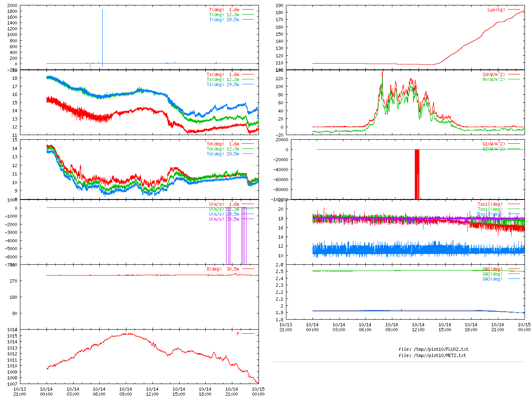The height and width of the screenshot is (399, 532).
Task: Select the Ts(deg) 29.5m legend entry
Action: tap(223, 84)
